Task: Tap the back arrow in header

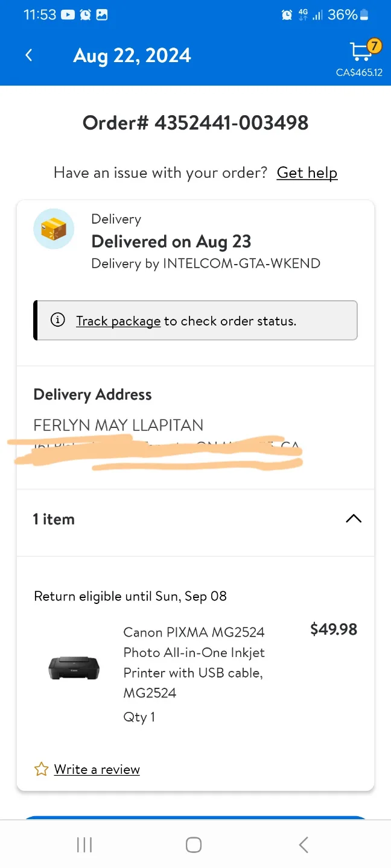Action: (x=28, y=55)
